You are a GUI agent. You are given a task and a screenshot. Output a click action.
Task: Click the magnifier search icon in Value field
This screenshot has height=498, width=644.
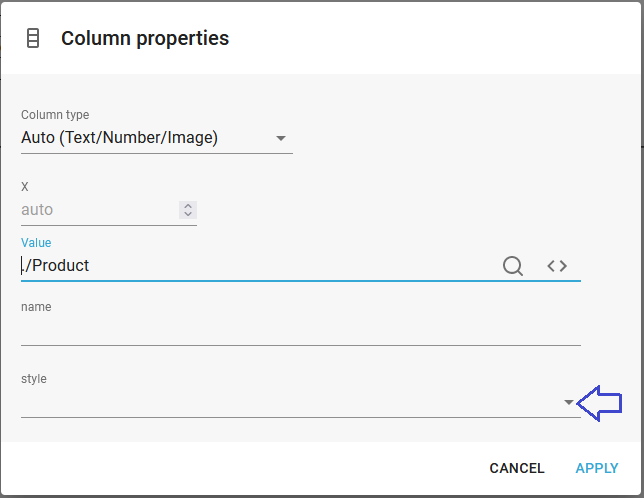pyautogui.click(x=513, y=266)
